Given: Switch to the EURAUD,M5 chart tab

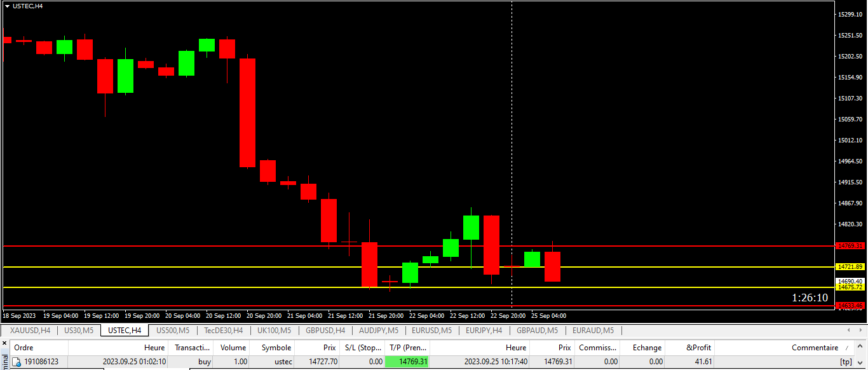Looking at the screenshot, I should pos(593,331).
